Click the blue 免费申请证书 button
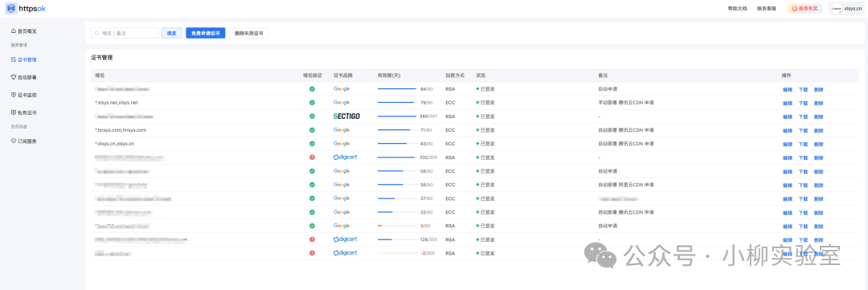Viewport: 868px width, 290px height. (206, 33)
